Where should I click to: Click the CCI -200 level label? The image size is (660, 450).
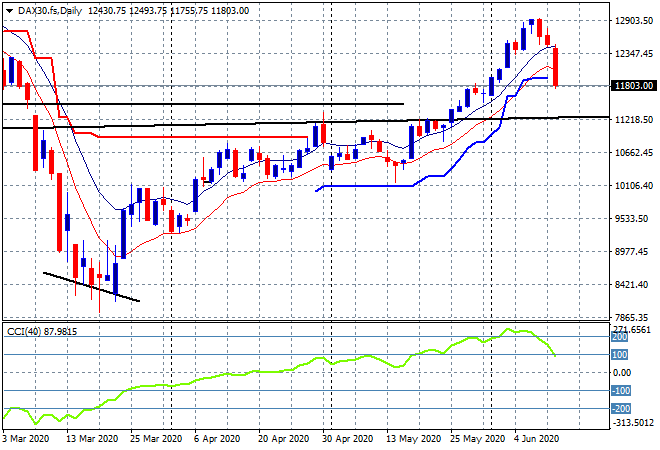click(x=621, y=409)
